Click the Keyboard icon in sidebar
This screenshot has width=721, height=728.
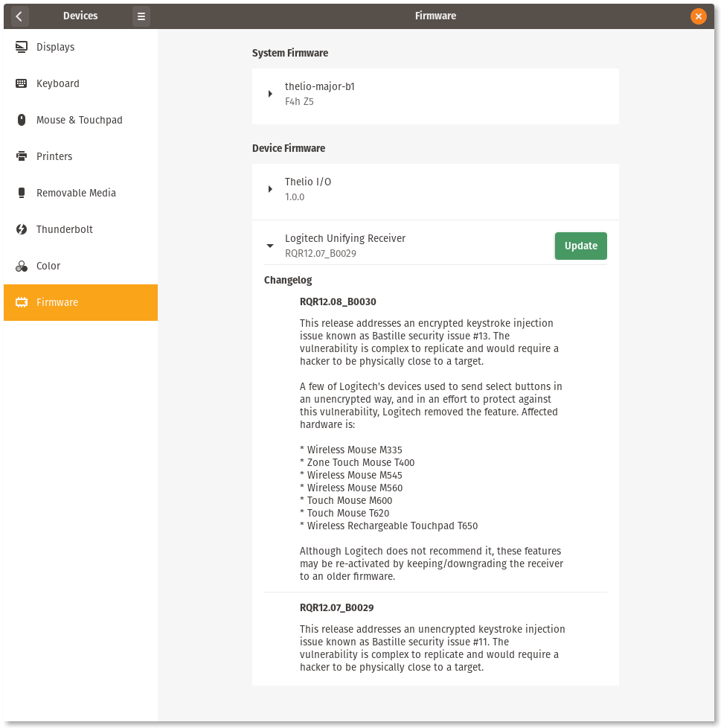click(22, 83)
